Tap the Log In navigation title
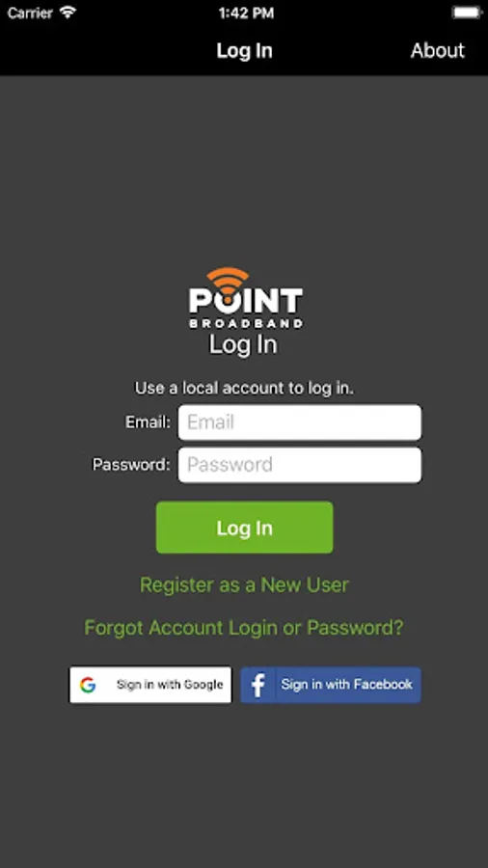Viewport: 488px width, 868px height. tap(244, 50)
